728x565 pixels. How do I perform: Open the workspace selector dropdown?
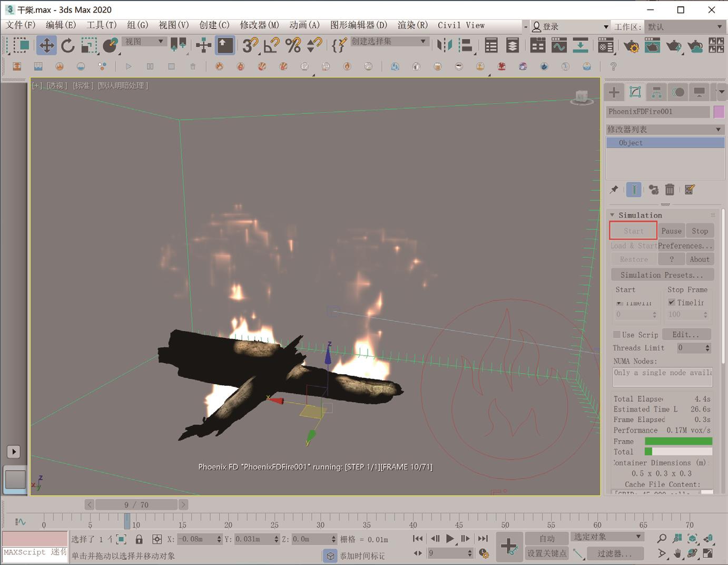click(685, 26)
